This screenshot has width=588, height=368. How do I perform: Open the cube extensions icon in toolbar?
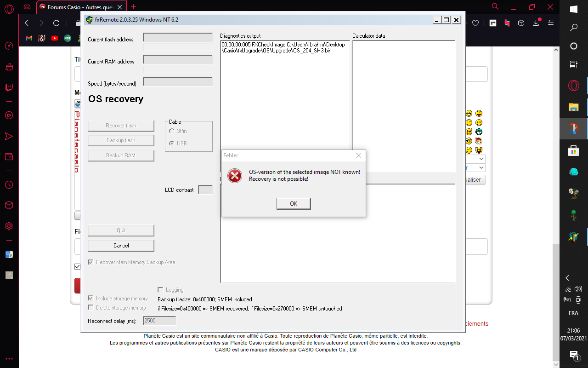[x=521, y=23]
